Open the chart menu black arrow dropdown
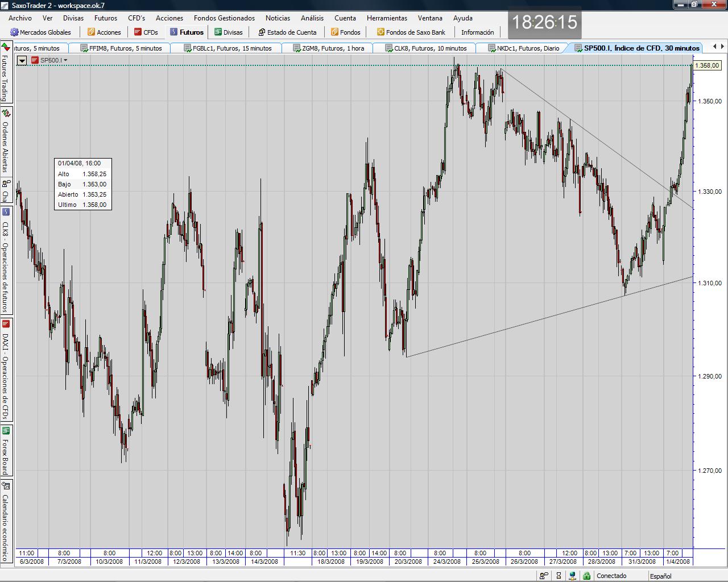This screenshot has width=728, height=582. click(x=22, y=60)
